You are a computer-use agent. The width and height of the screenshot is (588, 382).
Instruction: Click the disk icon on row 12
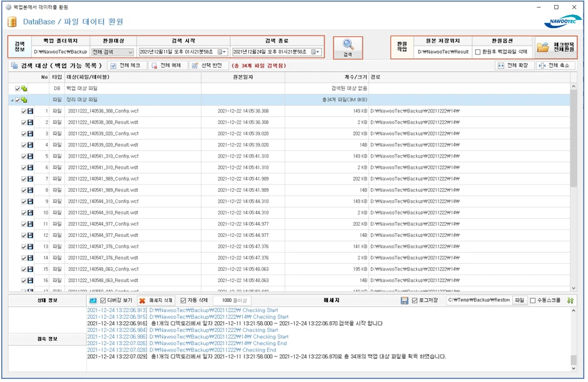(x=31, y=235)
